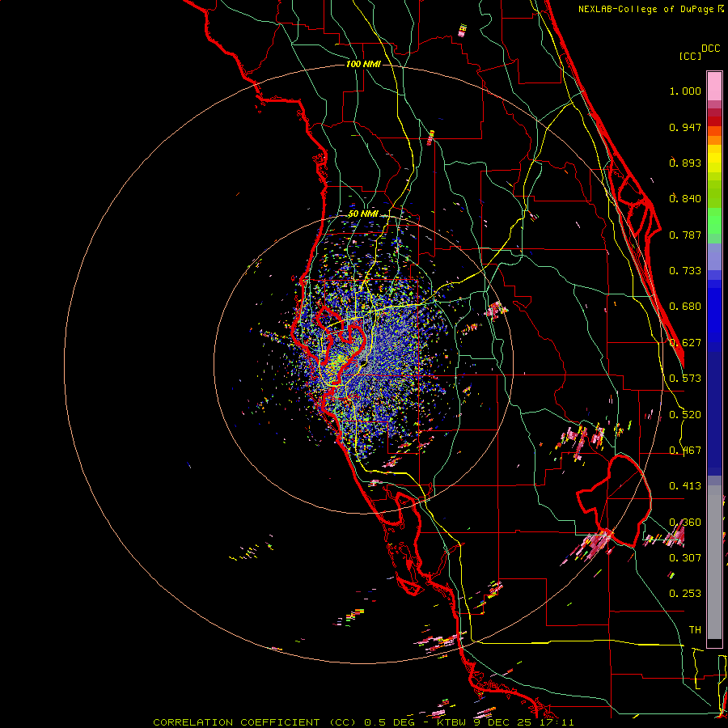The width and height of the screenshot is (728, 728).
Task: Select the 0.787 scale value
Action: click(685, 235)
